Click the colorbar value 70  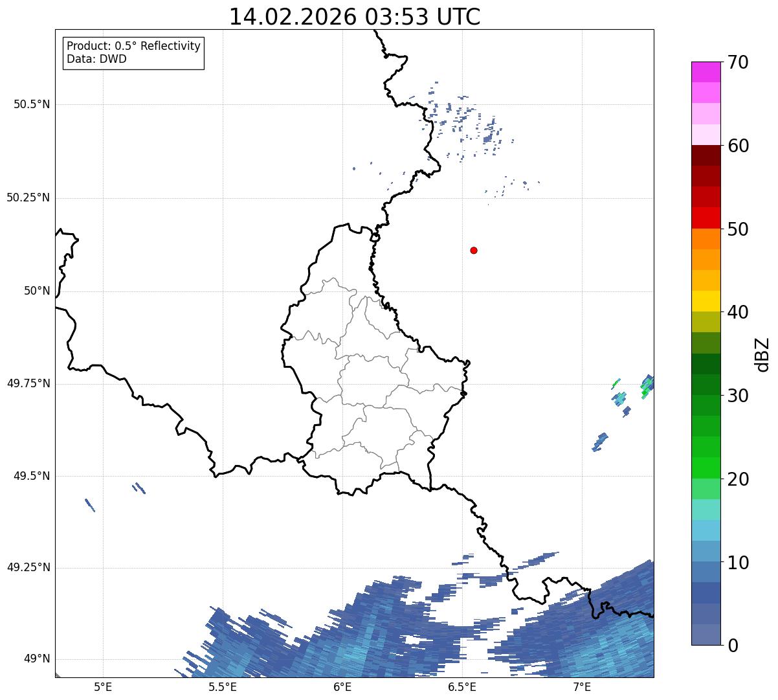click(x=739, y=62)
